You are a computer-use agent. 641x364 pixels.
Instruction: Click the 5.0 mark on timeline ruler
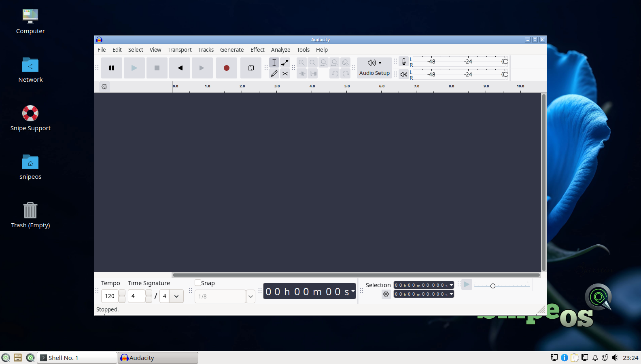pos(347,86)
